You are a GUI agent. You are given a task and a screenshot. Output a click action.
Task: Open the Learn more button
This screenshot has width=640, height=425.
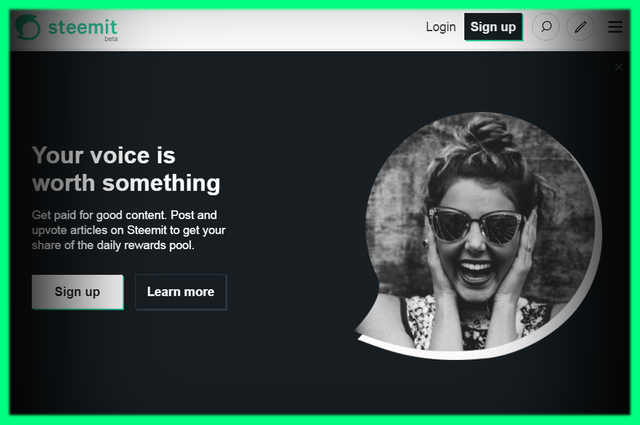[181, 292]
